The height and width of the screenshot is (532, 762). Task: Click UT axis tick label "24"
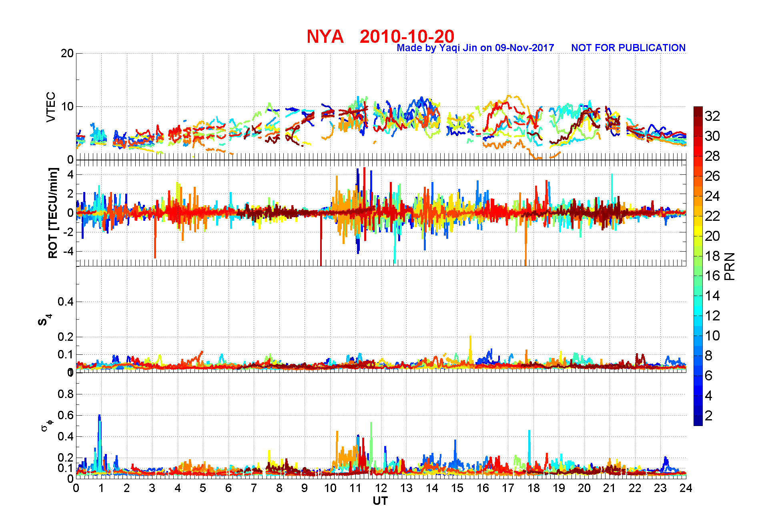coord(686,488)
